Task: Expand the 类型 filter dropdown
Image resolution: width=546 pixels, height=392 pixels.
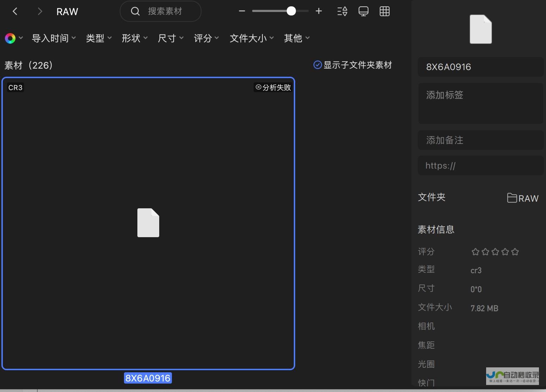Action: point(99,38)
